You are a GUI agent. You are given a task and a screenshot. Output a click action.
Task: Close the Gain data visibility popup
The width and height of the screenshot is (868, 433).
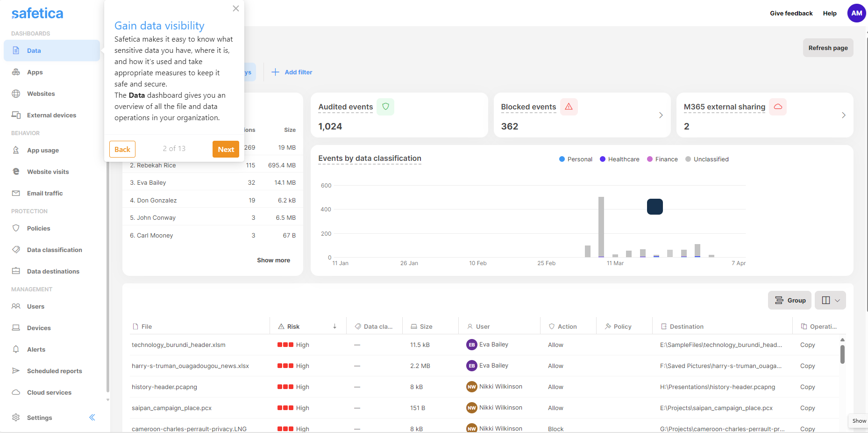click(x=236, y=8)
